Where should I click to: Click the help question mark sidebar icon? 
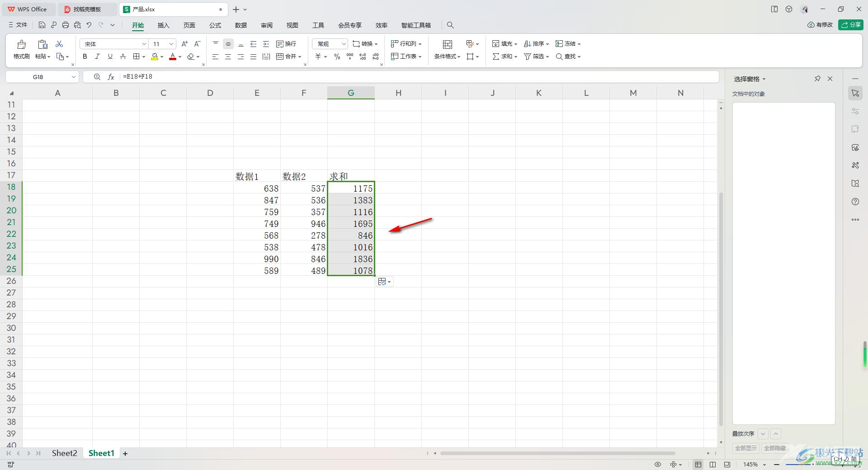(855, 202)
